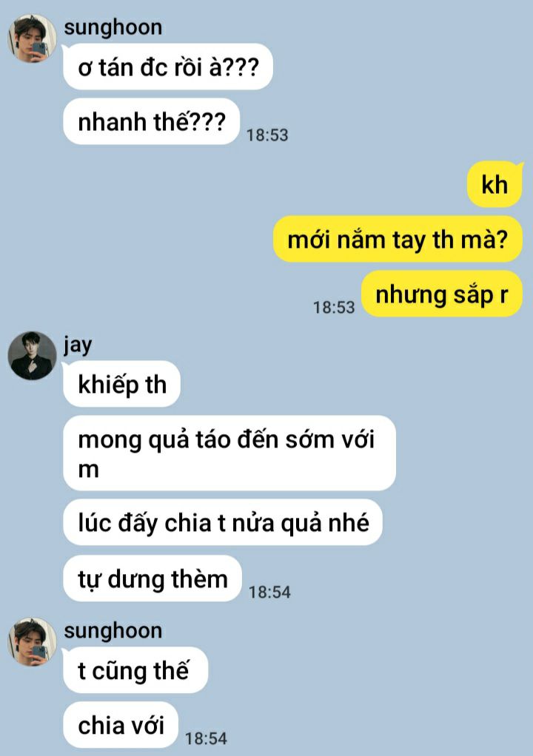533x756 pixels.
Task: Open sunghoon's avatar above first message
Action: click(33, 38)
